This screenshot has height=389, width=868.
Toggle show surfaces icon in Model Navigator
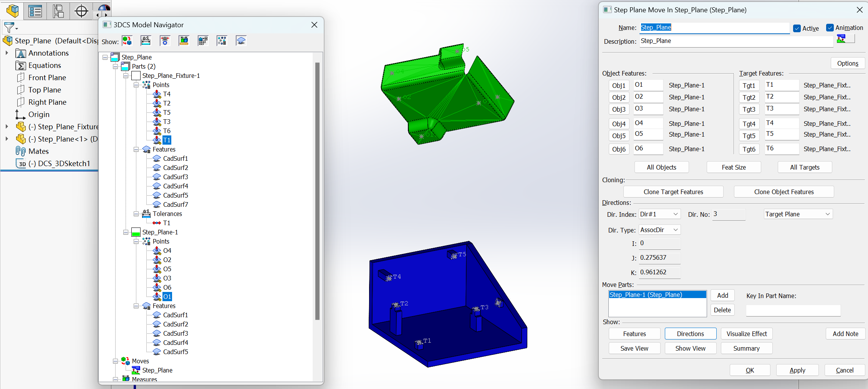241,40
